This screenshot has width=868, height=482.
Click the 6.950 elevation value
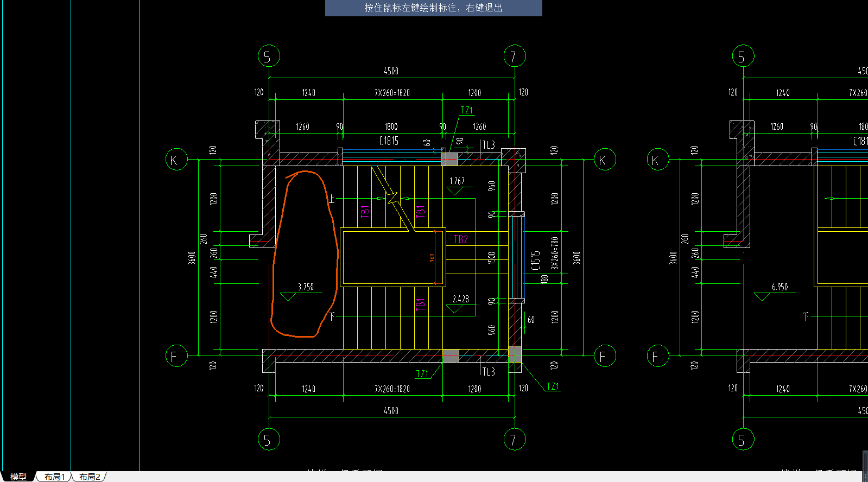pyautogui.click(x=780, y=287)
